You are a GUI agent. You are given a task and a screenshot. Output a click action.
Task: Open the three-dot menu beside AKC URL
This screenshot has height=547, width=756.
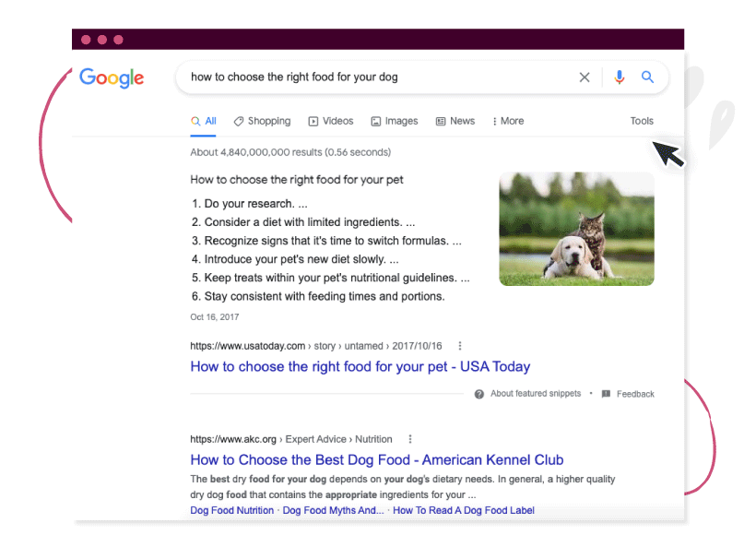(410, 440)
